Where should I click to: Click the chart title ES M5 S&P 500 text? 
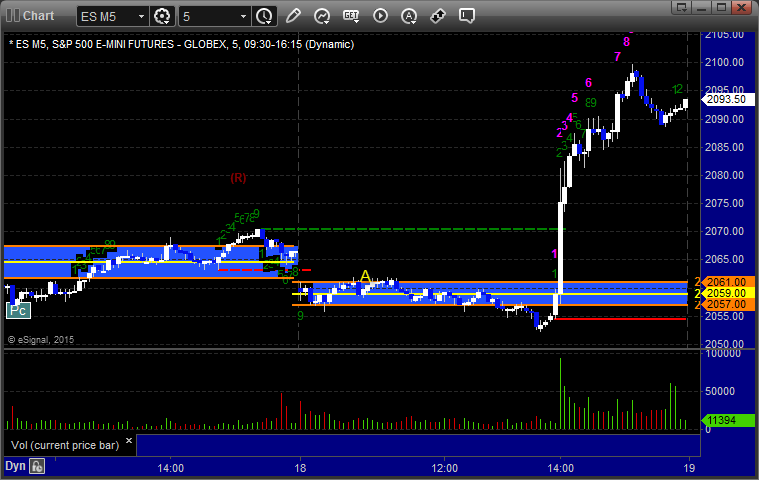pos(182,45)
